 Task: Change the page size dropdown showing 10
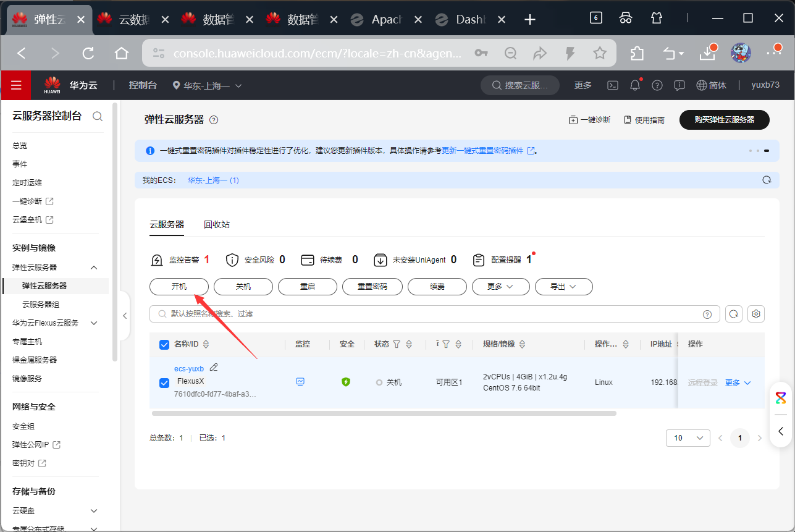pos(688,438)
